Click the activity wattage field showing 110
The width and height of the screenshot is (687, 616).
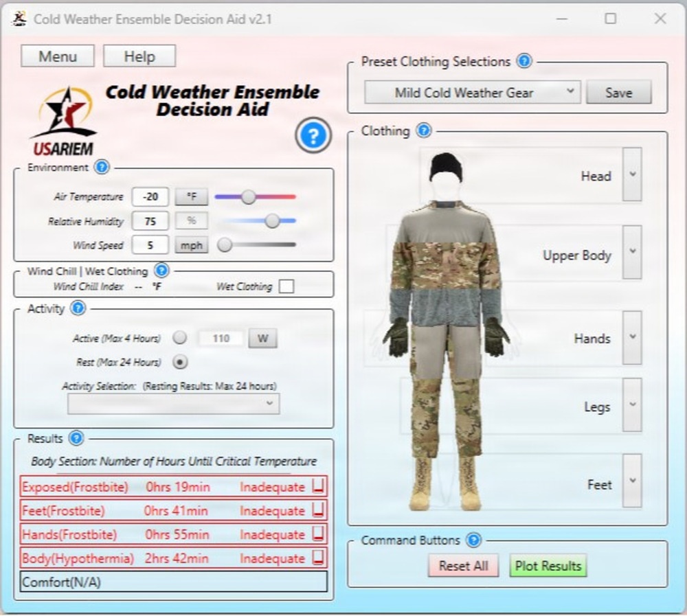221,339
